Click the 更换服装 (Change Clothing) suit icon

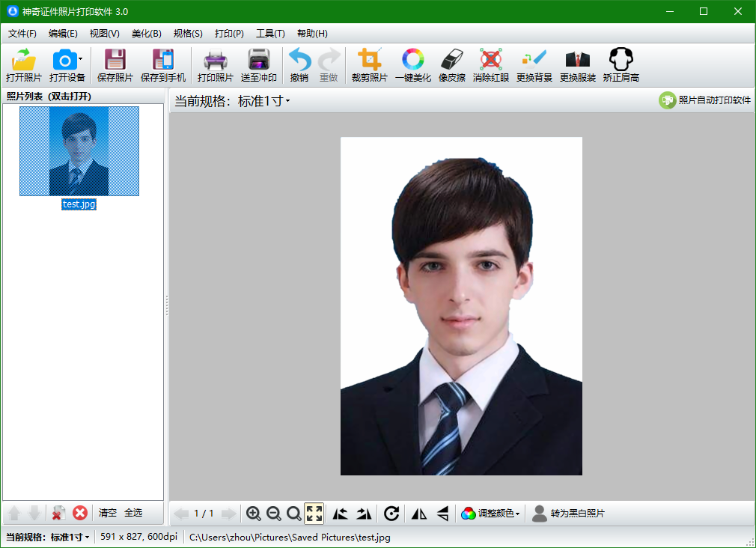pos(578,60)
